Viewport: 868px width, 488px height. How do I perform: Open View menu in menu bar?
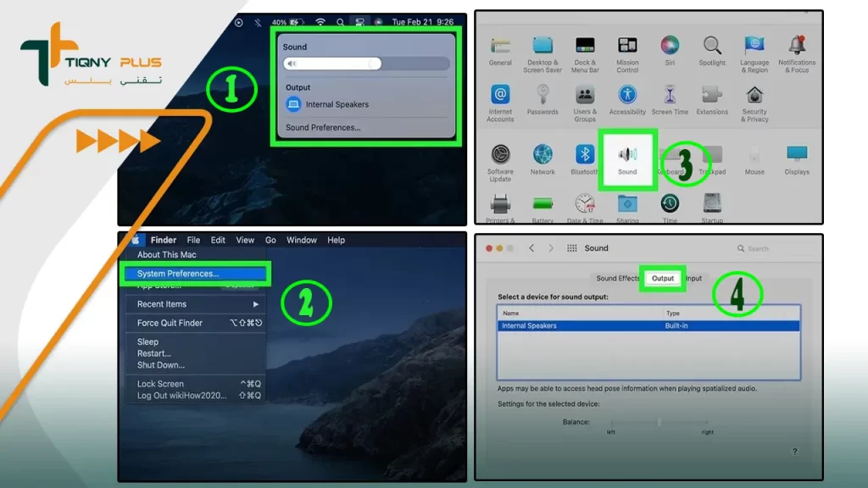tap(245, 240)
